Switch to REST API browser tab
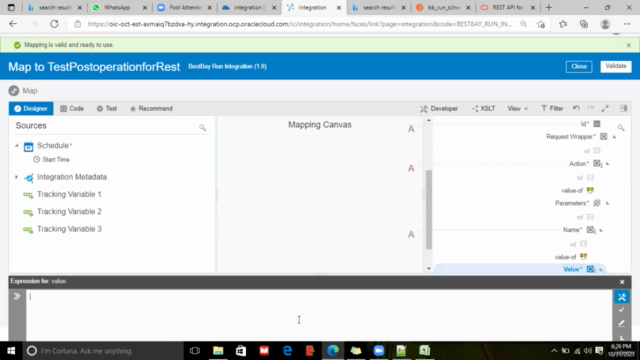Screen dimensions: 640x360 point(507,8)
